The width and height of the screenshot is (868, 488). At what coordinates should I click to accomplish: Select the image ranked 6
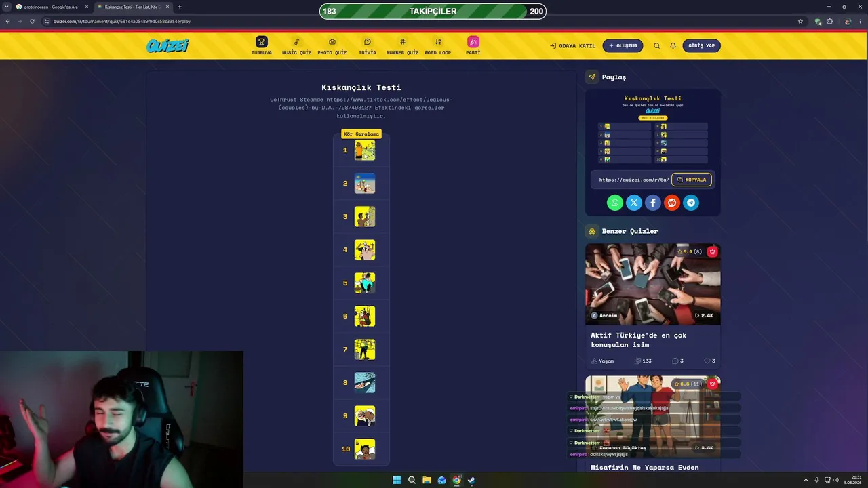(365, 317)
